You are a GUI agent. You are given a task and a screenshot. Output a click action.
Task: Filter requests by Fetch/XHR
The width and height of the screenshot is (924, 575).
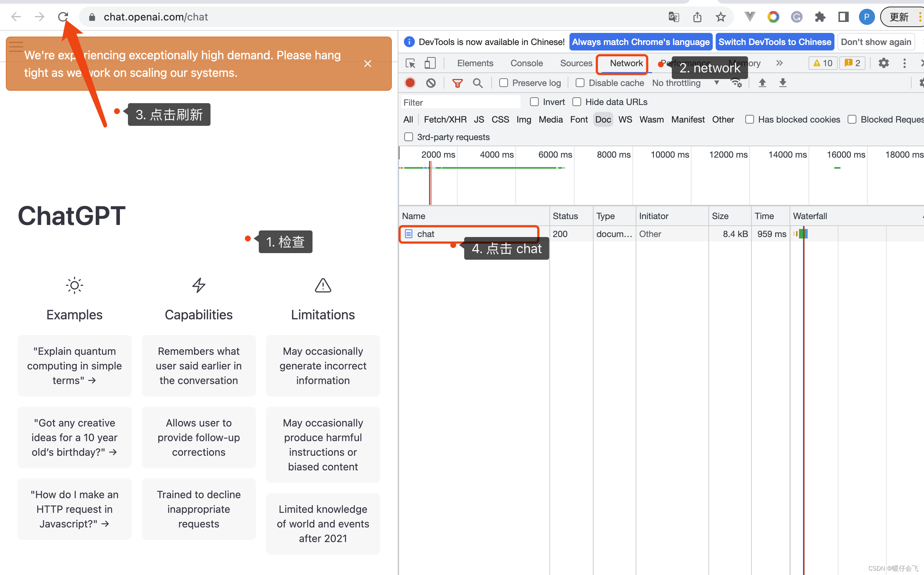[x=445, y=119]
